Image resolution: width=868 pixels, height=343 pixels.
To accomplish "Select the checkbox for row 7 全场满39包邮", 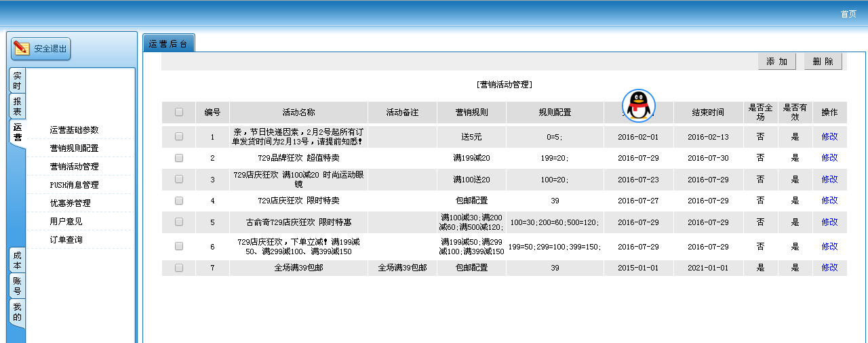I will pos(179,268).
